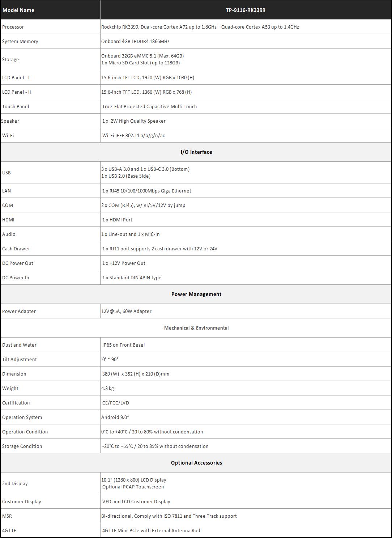Click the Power Management section header

(x=196, y=294)
